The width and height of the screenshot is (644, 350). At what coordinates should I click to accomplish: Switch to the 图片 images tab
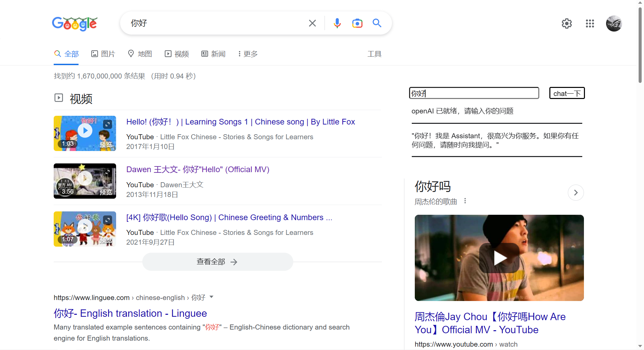point(103,54)
